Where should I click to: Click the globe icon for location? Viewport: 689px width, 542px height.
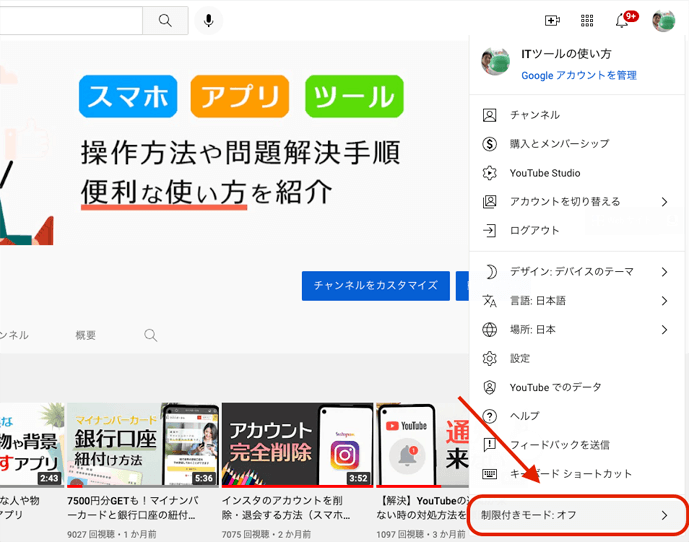(x=490, y=330)
